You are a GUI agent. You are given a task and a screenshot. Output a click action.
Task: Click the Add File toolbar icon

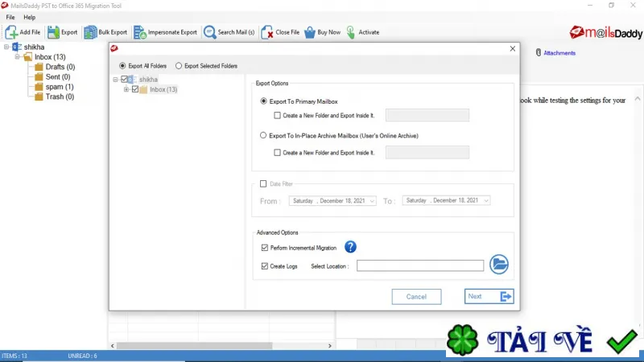(11, 32)
